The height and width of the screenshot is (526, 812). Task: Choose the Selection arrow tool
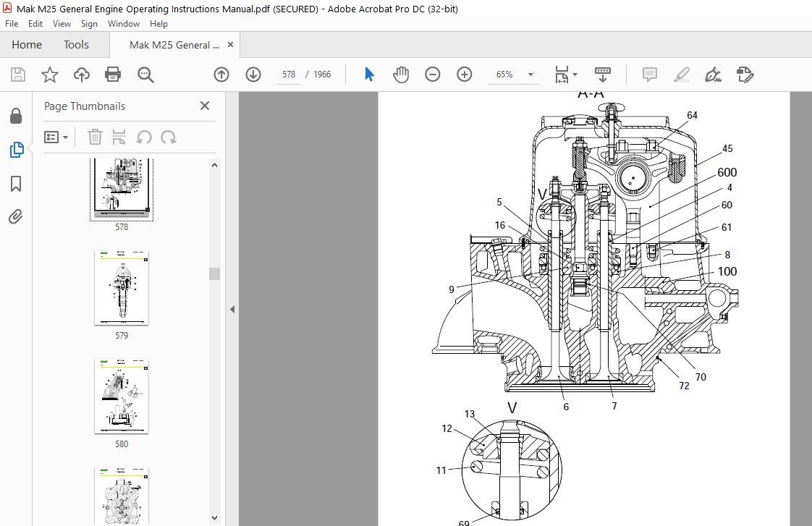pos(369,75)
